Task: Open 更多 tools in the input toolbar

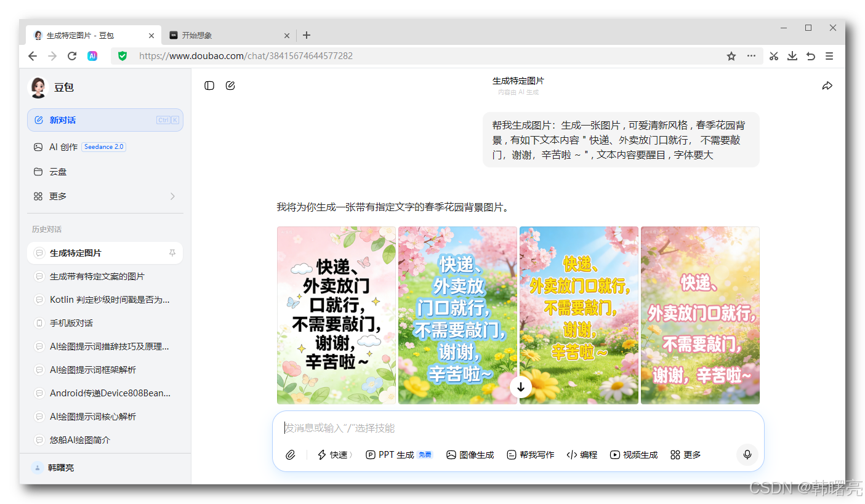Action: tap(685, 455)
